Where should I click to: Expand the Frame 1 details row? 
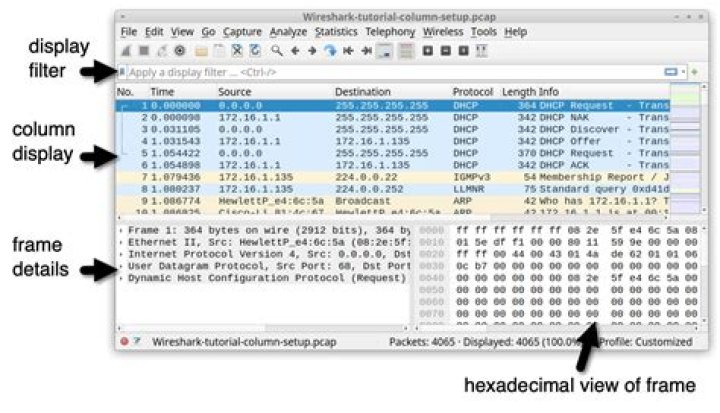(121, 229)
